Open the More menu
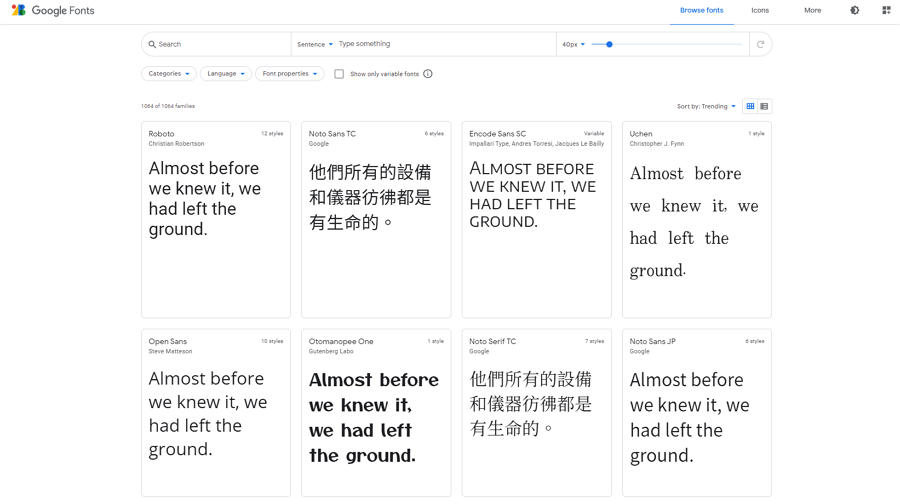900x504 pixels. click(x=812, y=10)
